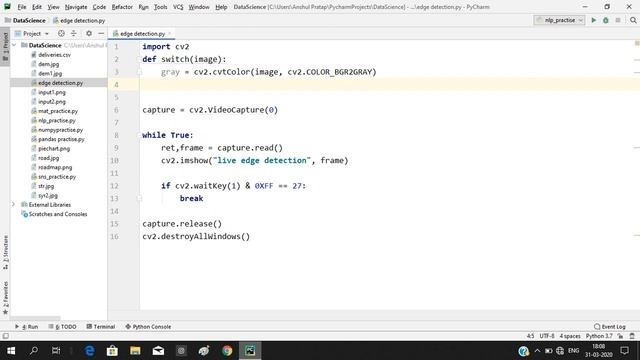Click the Project panel horizontal scrollbar

[35, 318]
